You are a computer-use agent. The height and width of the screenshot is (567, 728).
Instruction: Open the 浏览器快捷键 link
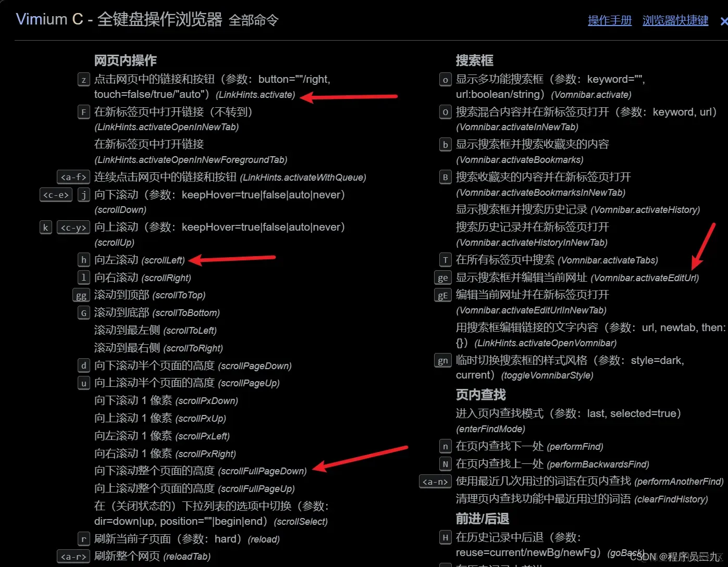[x=675, y=20]
